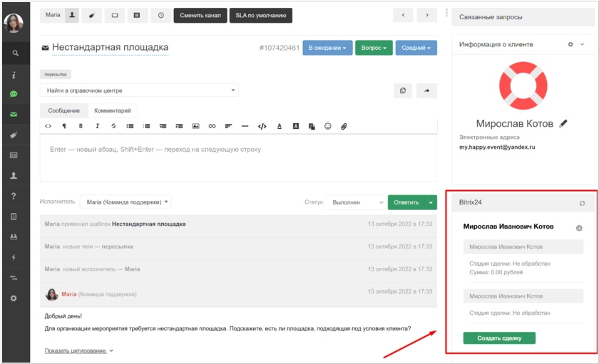Image resolution: width=599 pixels, height=364 pixels.
Task: Open the sidebar settings gear
Action: pos(14,298)
